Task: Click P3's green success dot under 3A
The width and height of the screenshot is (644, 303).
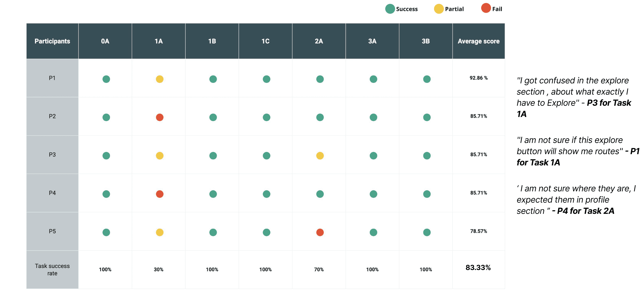Action: (373, 156)
